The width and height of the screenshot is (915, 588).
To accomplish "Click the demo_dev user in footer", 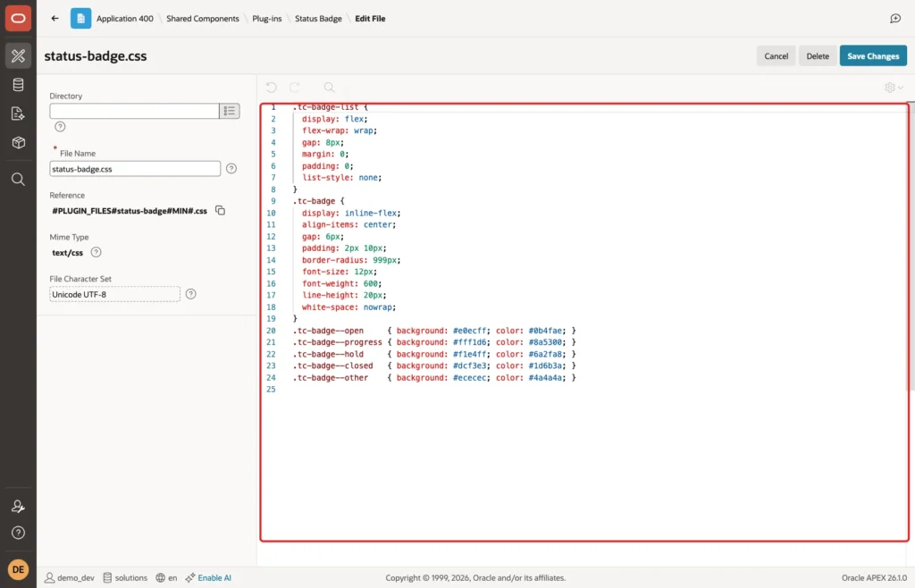I will point(70,577).
